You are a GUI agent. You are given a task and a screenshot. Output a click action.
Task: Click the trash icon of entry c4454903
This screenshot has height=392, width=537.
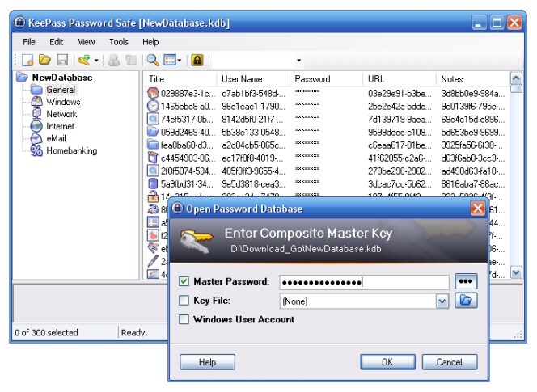152,158
